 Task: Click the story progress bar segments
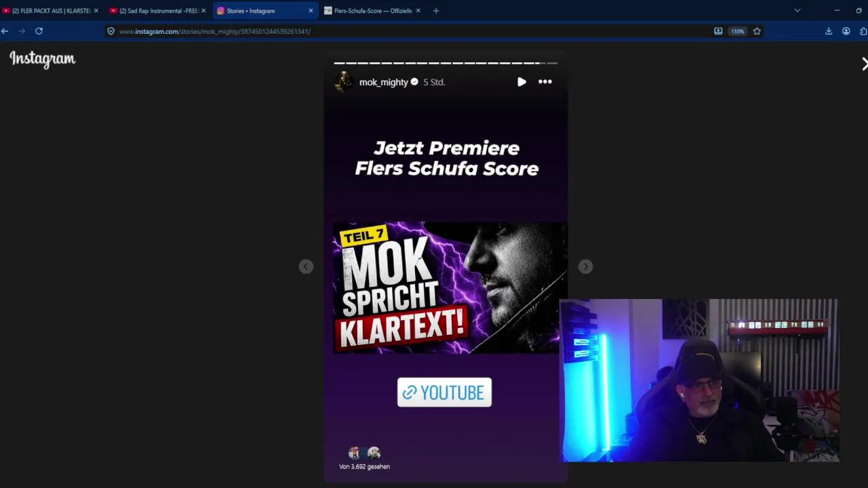[x=446, y=63]
